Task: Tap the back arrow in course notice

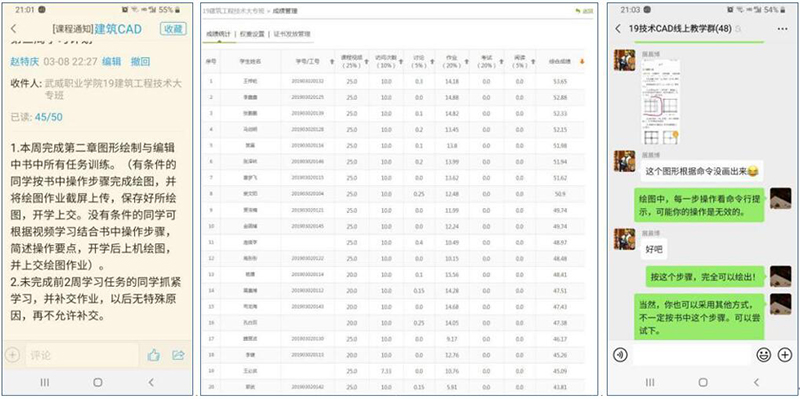Action: coord(13,29)
